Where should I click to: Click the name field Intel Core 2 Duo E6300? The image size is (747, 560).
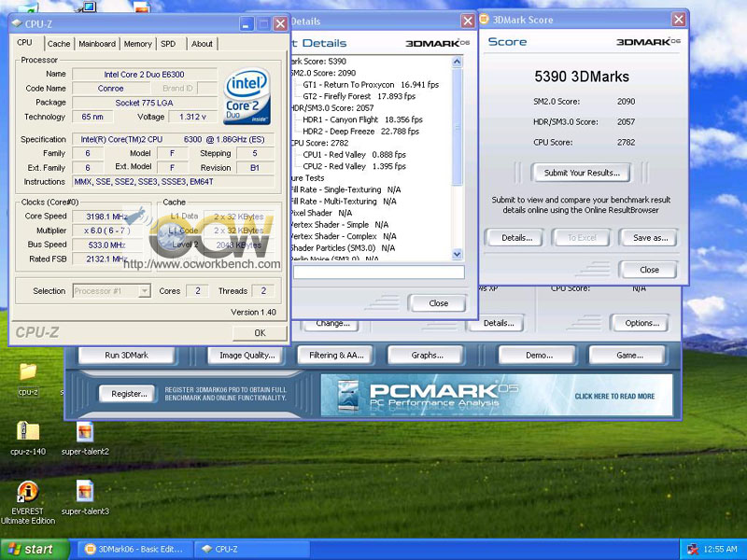[x=145, y=75]
